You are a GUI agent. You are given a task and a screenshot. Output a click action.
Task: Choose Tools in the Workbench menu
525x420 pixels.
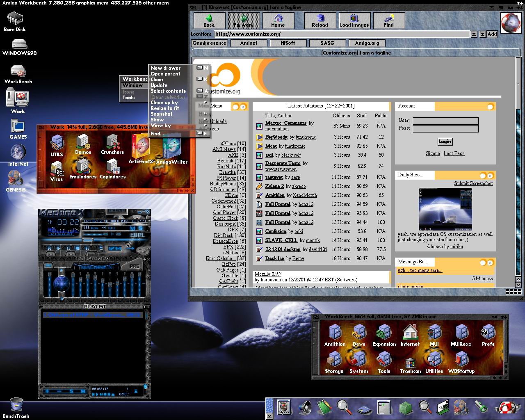(x=128, y=98)
